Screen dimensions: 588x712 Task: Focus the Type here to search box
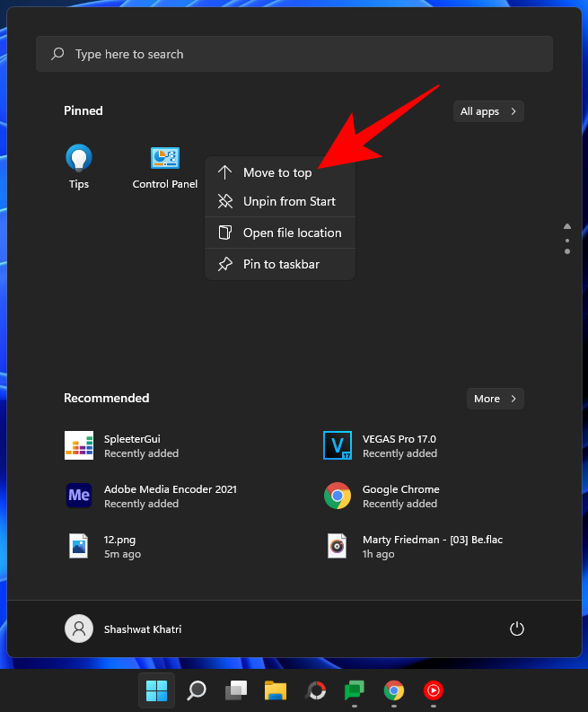(x=294, y=54)
